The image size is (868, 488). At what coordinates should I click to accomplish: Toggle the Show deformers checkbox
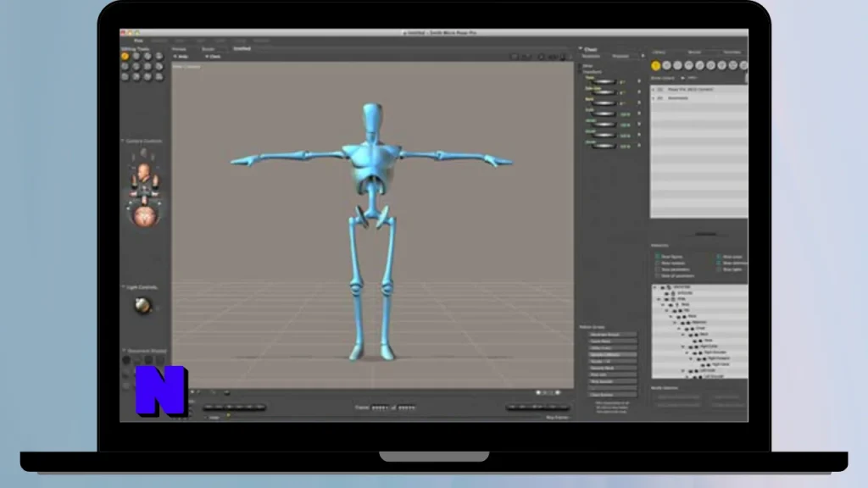tap(719, 263)
